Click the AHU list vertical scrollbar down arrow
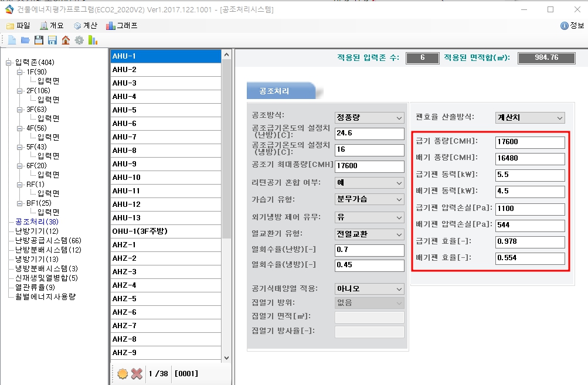This screenshot has width=588, height=385. click(226, 358)
